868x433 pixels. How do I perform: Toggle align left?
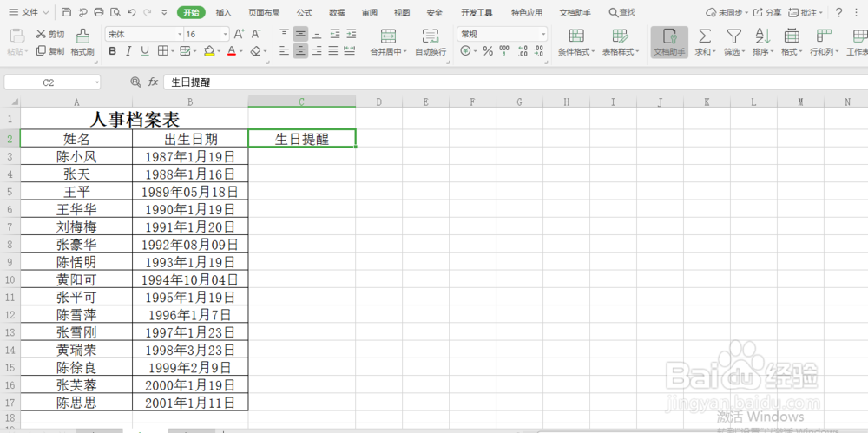tap(284, 51)
